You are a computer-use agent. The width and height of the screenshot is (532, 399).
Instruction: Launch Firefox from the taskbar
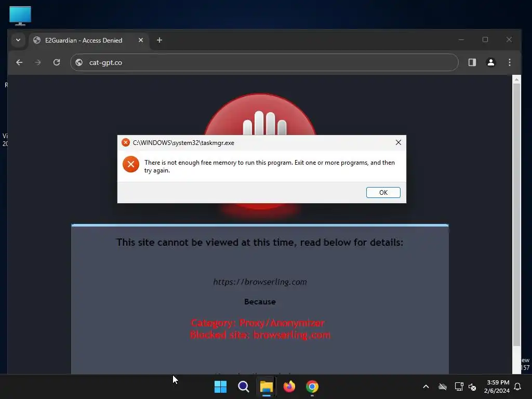click(x=289, y=387)
